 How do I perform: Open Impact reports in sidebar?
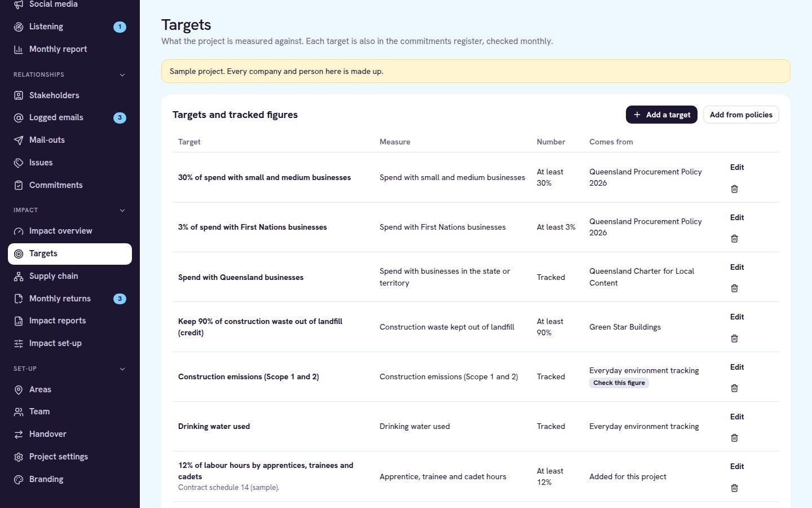(70, 321)
